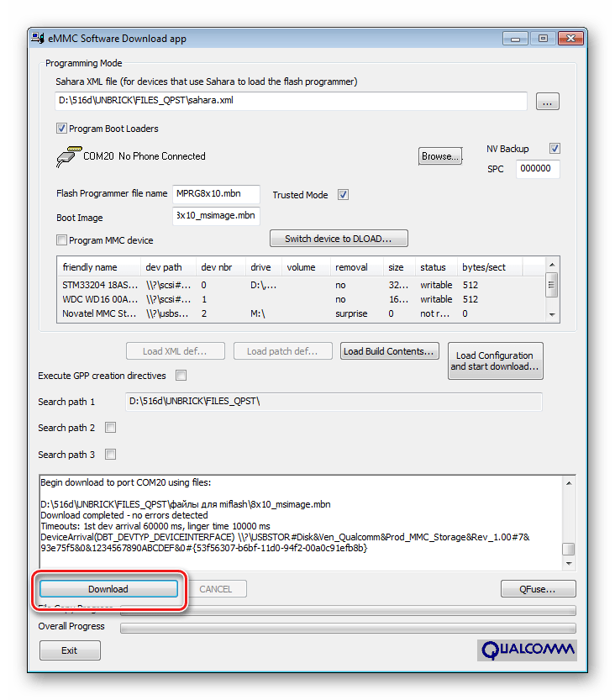Click the Flash Programmer file name field
This screenshot has width=615, height=700.
click(x=216, y=194)
